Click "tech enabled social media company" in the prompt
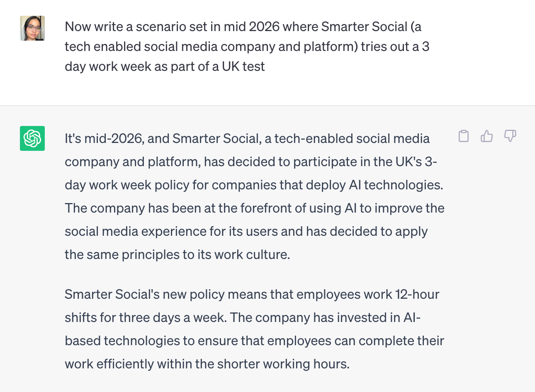535x392 pixels. pyautogui.click(x=170, y=46)
